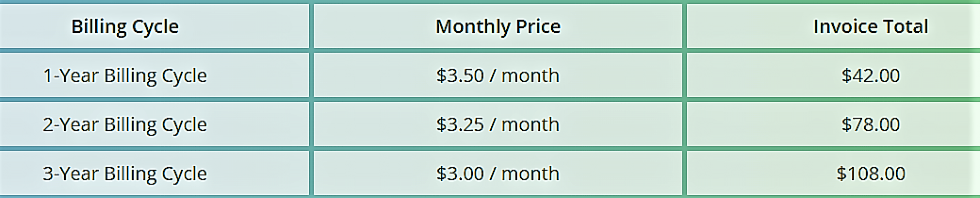This screenshot has height=198, width=980.
Task: Select the $42.00 invoice total
Action: 870,76
